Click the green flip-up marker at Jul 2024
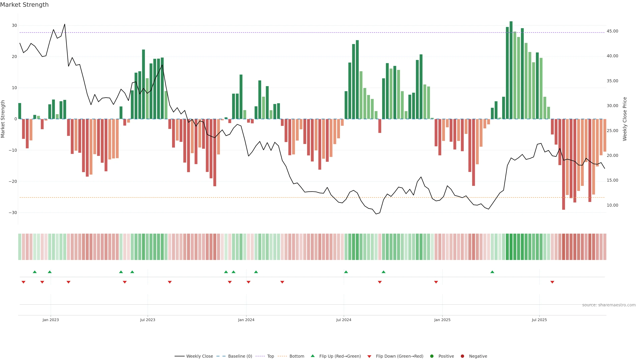The height and width of the screenshot is (362, 644). click(x=346, y=272)
